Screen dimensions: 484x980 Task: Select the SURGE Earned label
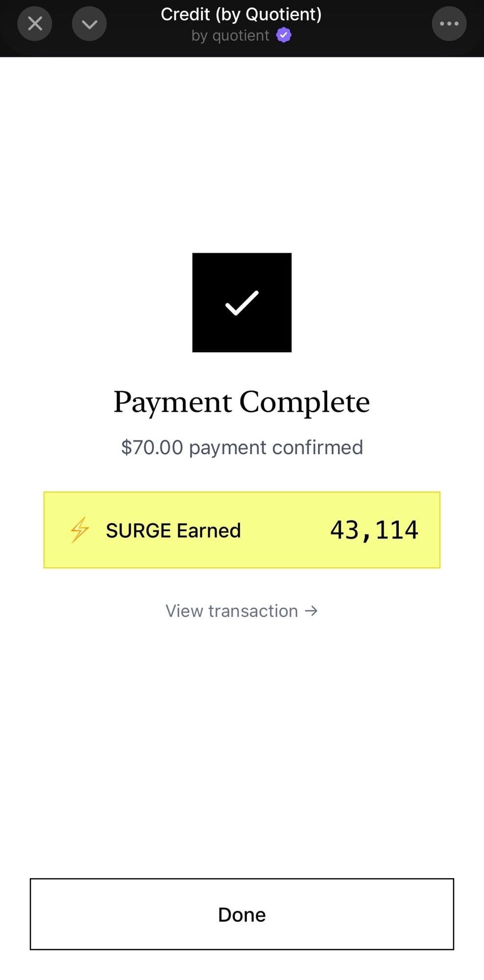[x=173, y=530]
